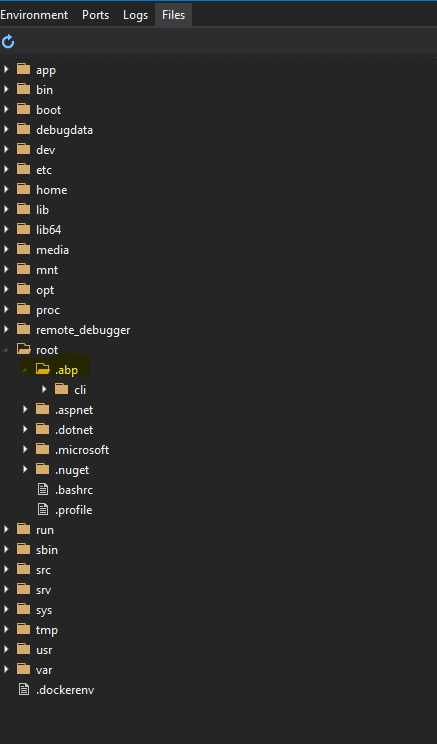The height and width of the screenshot is (744, 437).
Task: Click the cli folder icon
Action: [x=61, y=389]
